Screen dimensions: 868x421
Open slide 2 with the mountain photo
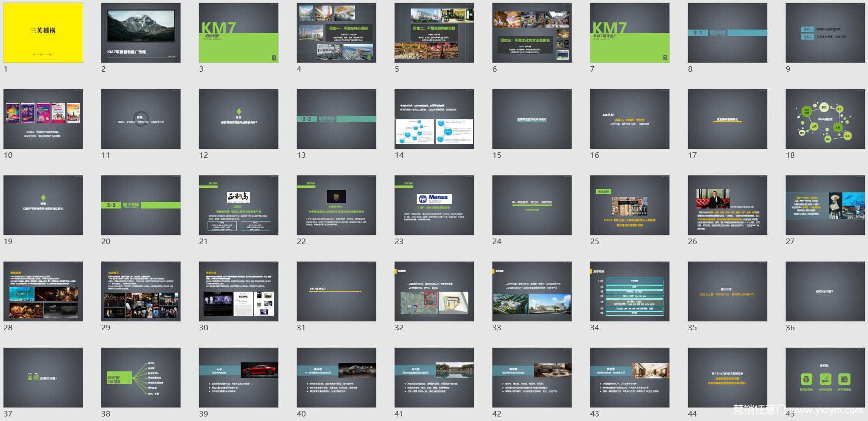(x=141, y=33)
